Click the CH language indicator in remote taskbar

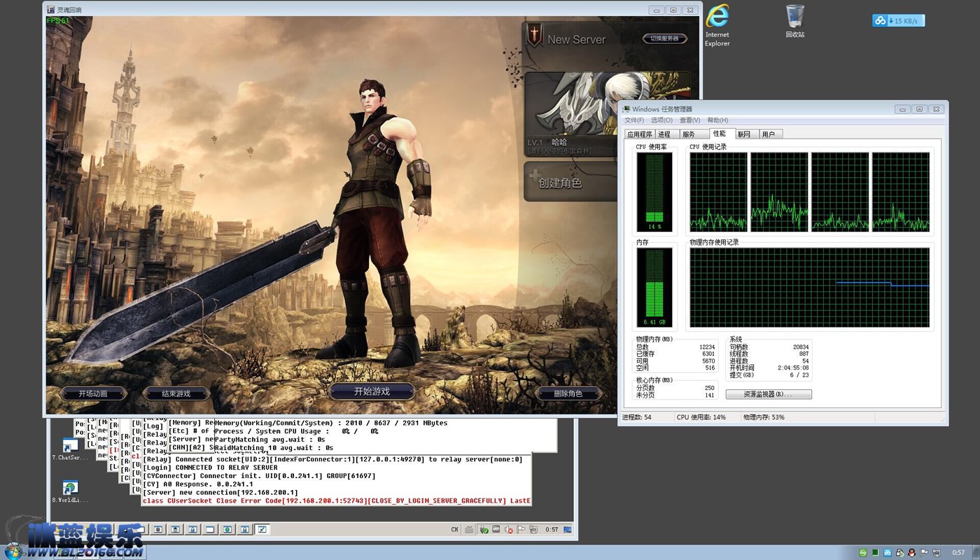[x=454, y=529]
